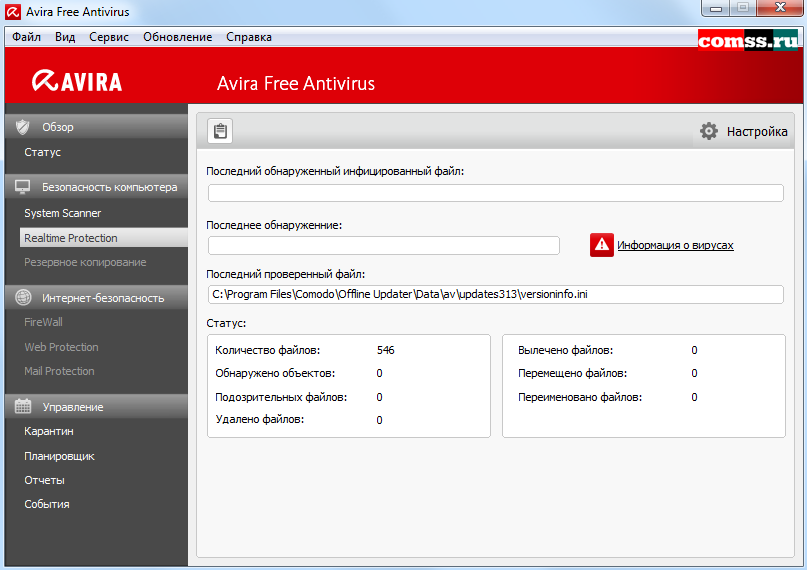Image resolution: width=807 pixels, height=570 pixels.
Task: Click the Перемещено файлов label
Action: pos(572,373)
